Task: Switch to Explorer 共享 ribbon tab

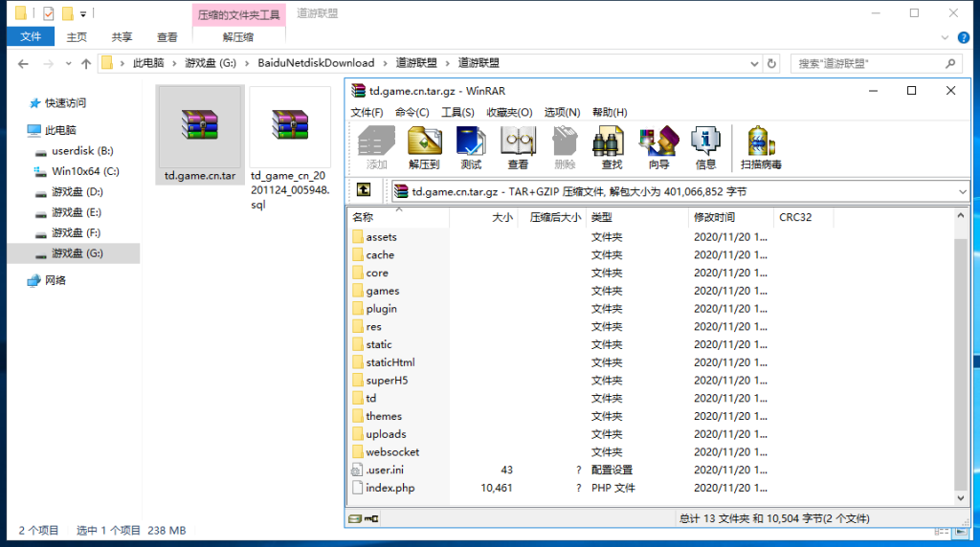Action: click(x=122, y=37)
